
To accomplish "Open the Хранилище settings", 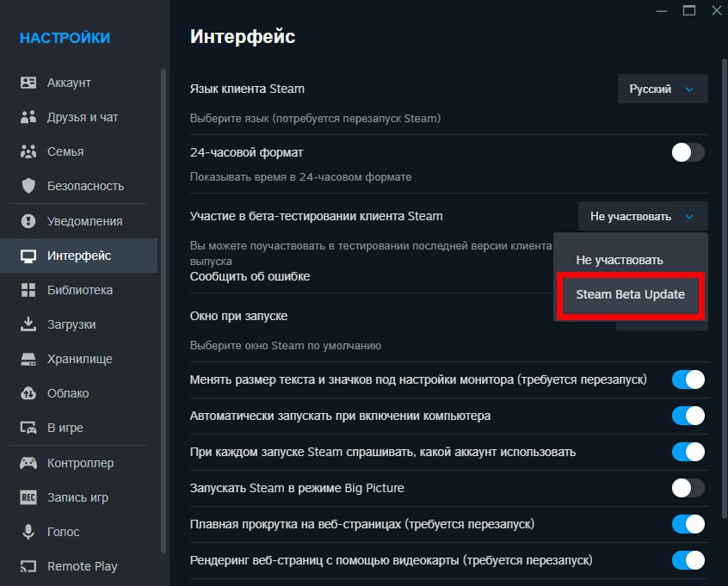I will pos(79,359).
